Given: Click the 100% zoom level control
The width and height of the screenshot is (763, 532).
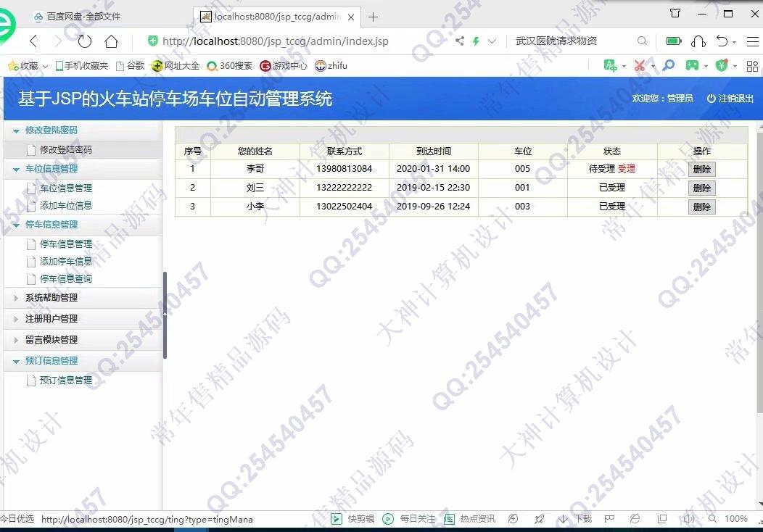Looking at the screenshot, I should point(735,519).
